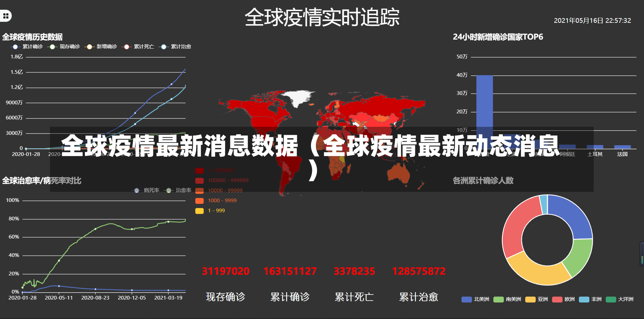The height and width of the screenshot is (319, 644).
Task: Click the 阿根廷 axis label in TOP6 chart
Action: [568, 154]
